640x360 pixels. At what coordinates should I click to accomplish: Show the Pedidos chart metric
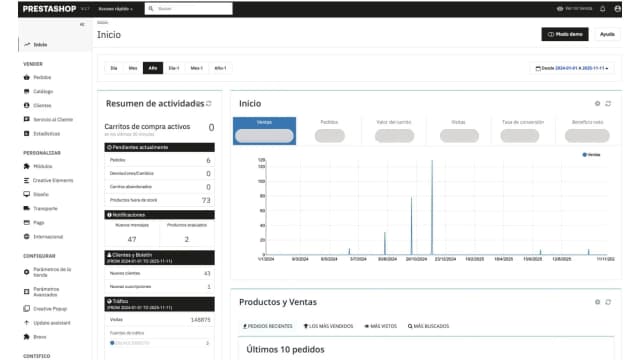pyautogui.click(x=329, y=131)
